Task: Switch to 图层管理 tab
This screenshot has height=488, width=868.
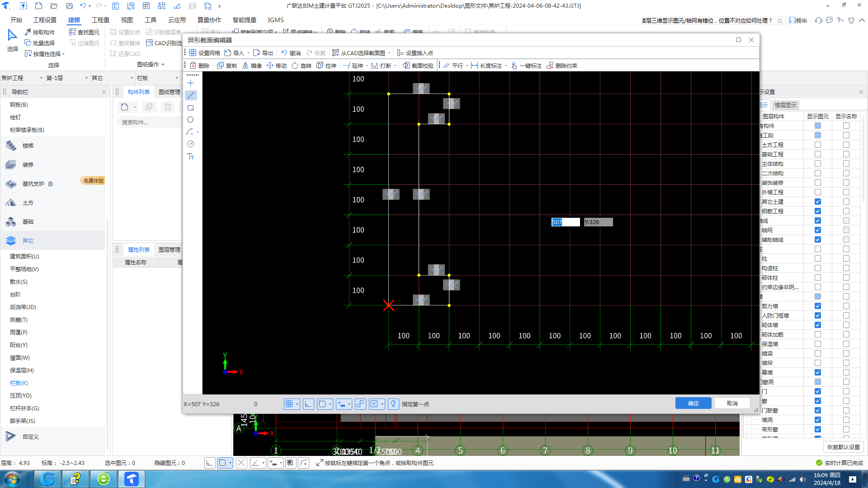Action: click(x=170, y=249)
